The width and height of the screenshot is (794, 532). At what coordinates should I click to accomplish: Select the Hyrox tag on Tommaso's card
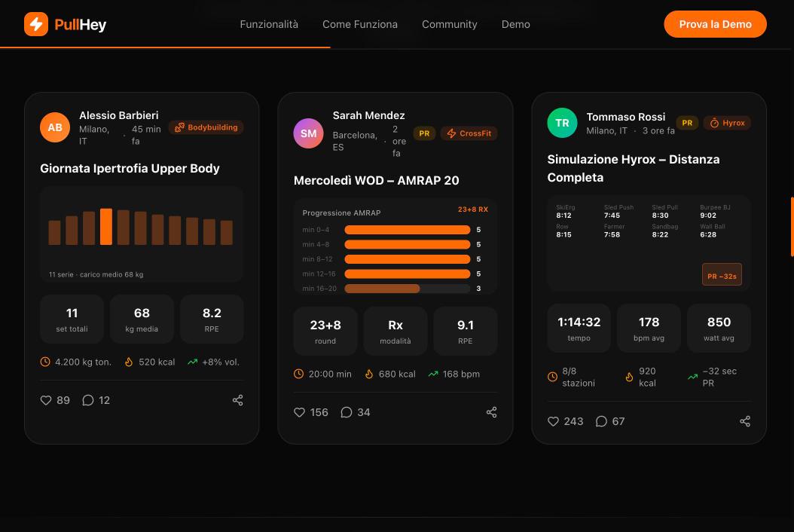pyautogui.click(x=727, y=123)
